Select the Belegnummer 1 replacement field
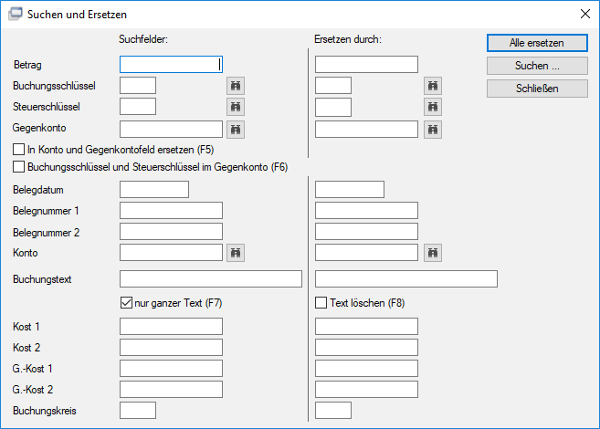The width and height of the screenshot is (600, 429). tap(367, 210)
